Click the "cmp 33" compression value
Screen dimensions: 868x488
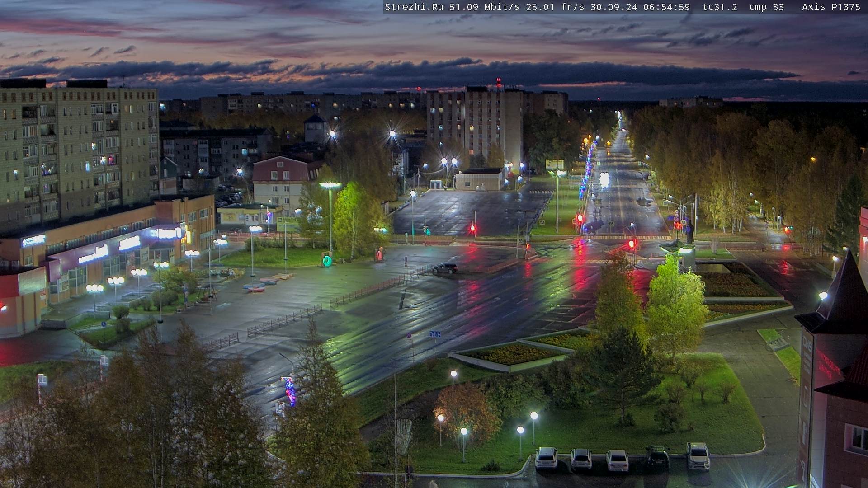(x=766, y=7)
